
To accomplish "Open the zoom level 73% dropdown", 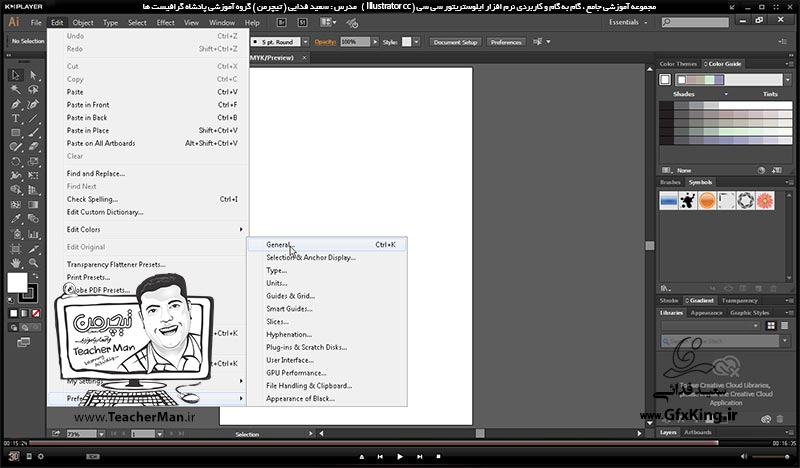I will tap(101, 434).
